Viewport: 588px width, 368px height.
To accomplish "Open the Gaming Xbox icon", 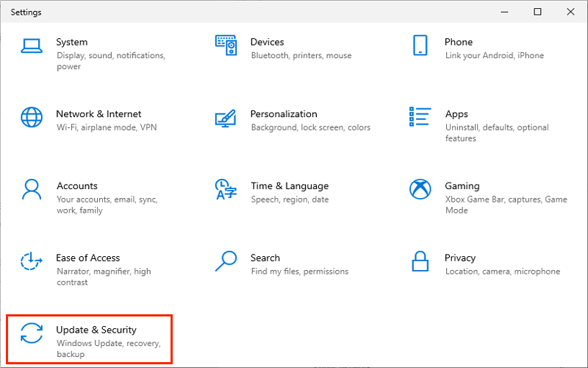I will [420, 189].
